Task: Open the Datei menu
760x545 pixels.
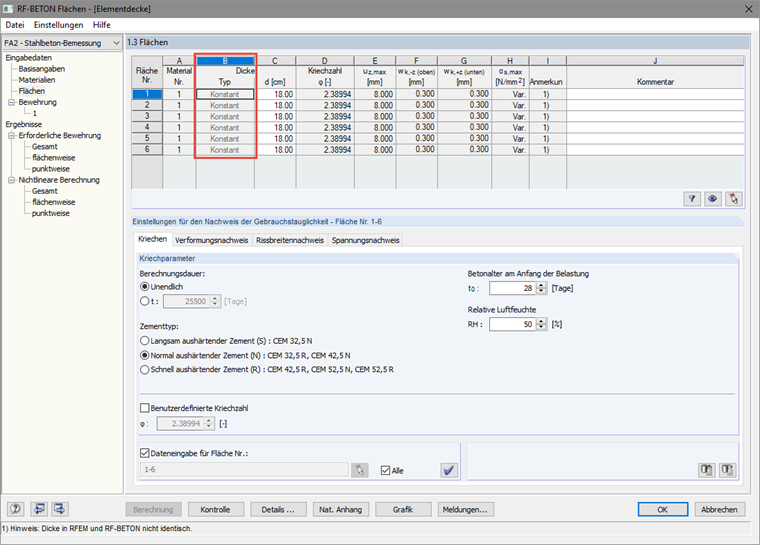Action: pyautogui.click(x=15, y=25)
